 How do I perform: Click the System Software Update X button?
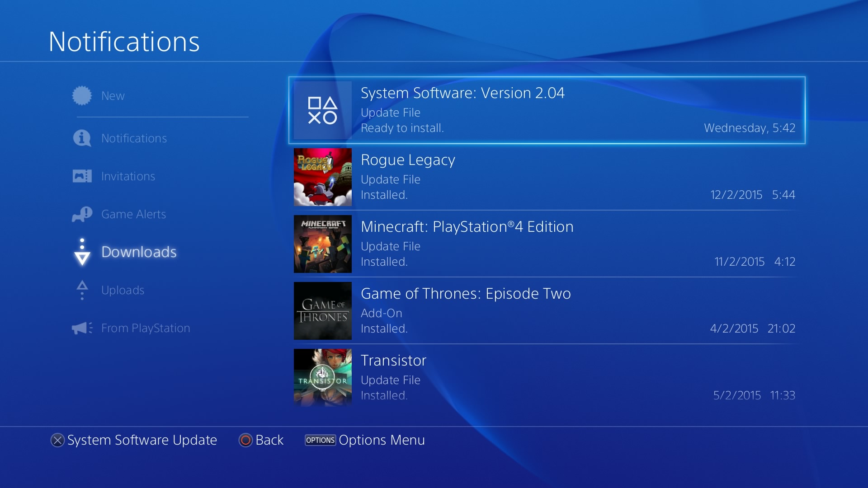[57, 440]
